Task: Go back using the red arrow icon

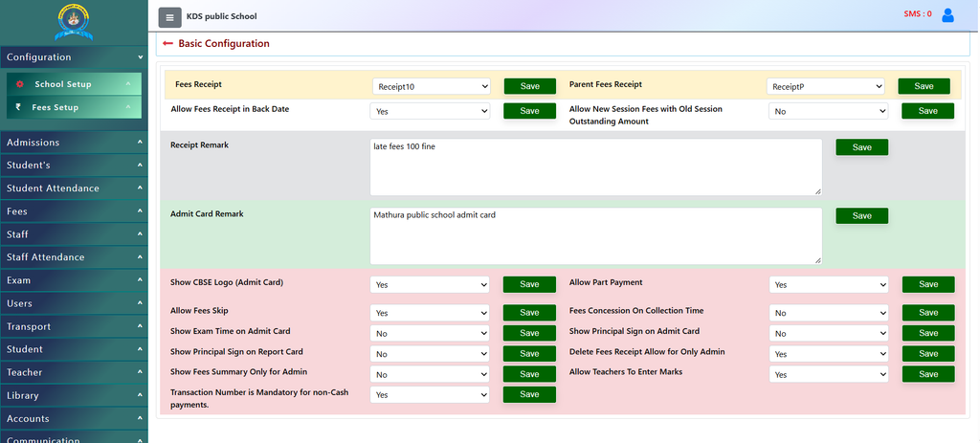Action: [167, 44]
